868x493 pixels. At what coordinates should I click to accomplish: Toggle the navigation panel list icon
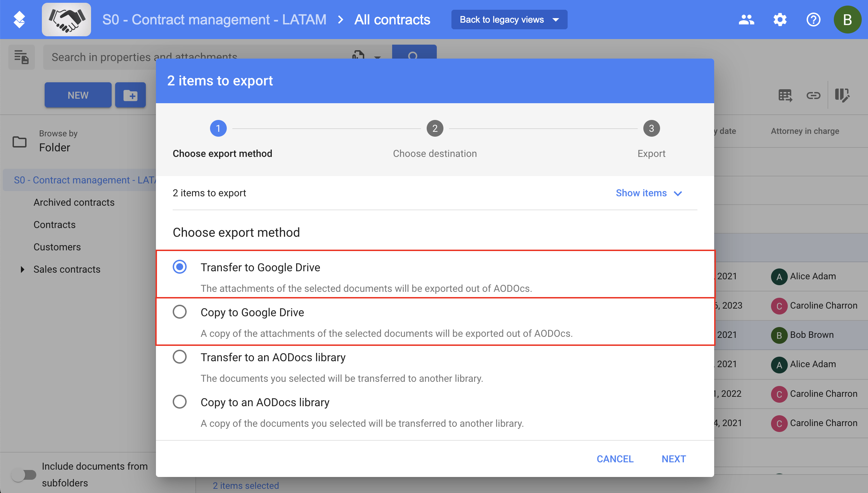[22, 57]
